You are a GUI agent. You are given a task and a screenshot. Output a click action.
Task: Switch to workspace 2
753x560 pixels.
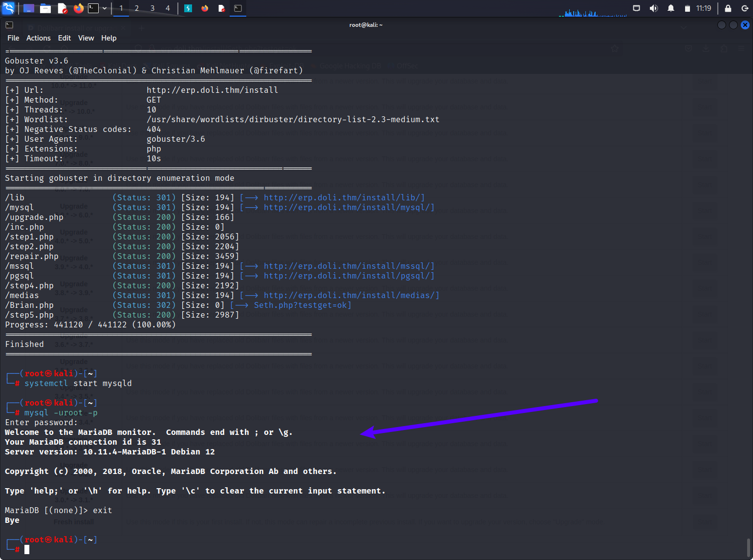click(x=137, y=8)
